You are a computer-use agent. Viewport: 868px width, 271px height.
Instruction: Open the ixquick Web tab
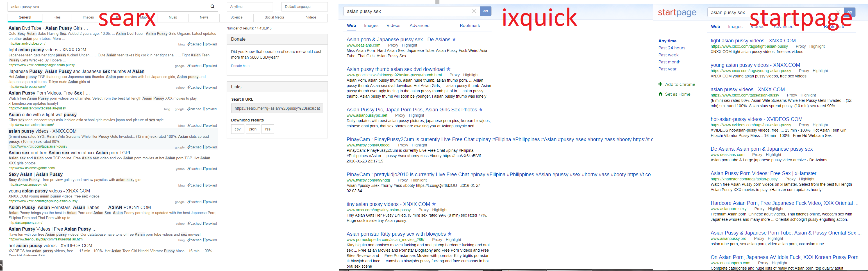[x=351, y=26]
